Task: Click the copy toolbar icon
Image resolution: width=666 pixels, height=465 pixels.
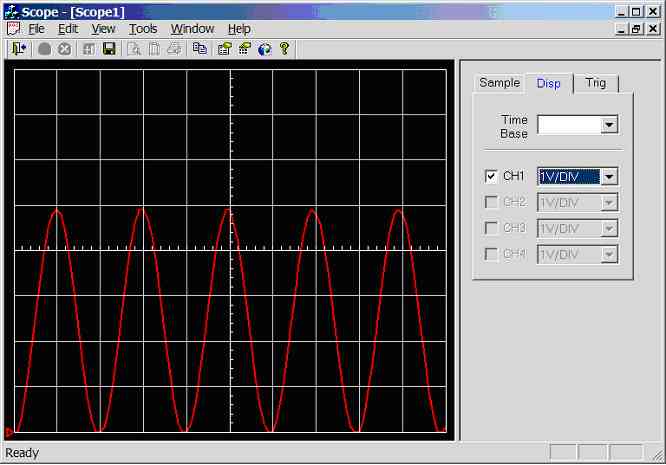Action: (199, 48)
